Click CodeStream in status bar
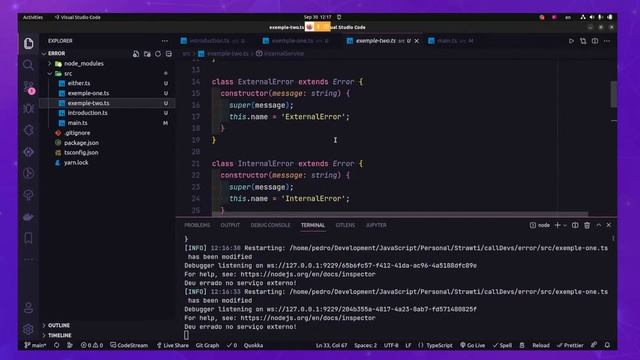640x360 pixels. [x=129, y=345]
